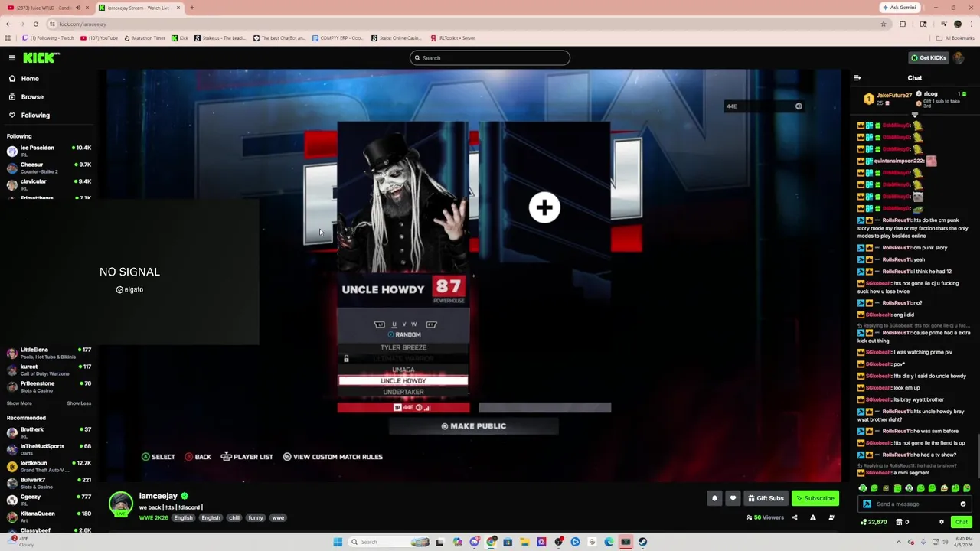The image size is (980, 551).
Task: Expand followed channels with Show More
Action: (19, 403)
